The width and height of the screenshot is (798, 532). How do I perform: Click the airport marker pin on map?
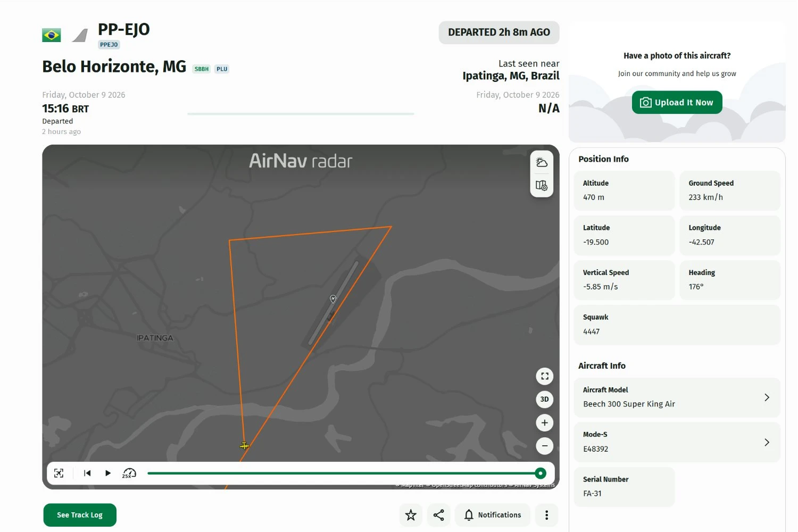click(x=333, y=299)
